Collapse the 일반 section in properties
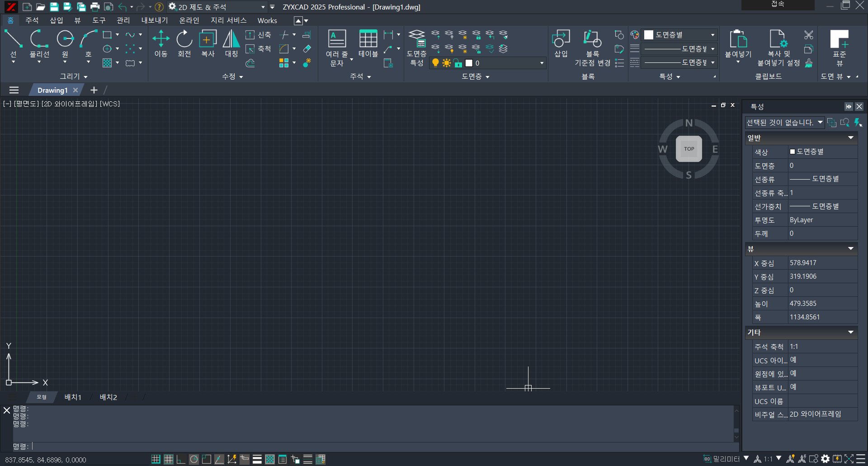868x466 pixels. [x=850, y=138]
